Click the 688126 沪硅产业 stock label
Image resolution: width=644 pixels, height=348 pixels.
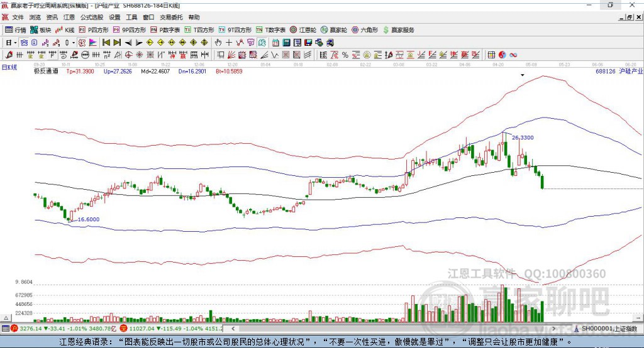pos(619,72)
